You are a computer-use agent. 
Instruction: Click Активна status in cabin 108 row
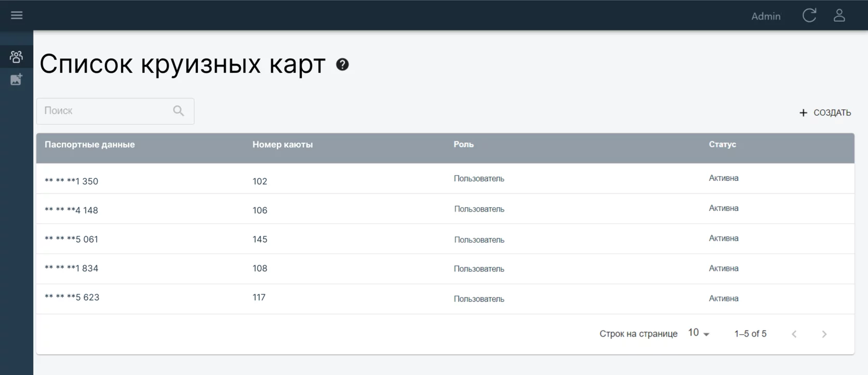[x=723, y=268]
